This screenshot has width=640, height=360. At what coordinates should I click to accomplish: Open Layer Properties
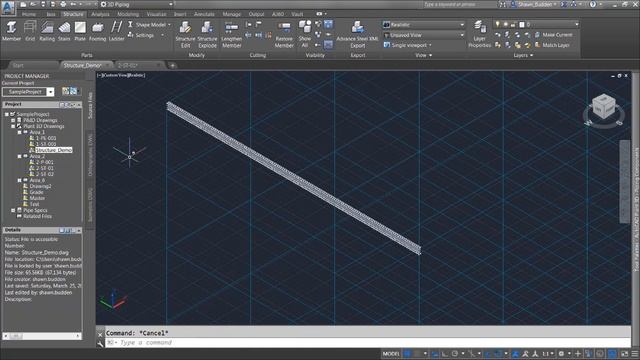pos(480,34)
